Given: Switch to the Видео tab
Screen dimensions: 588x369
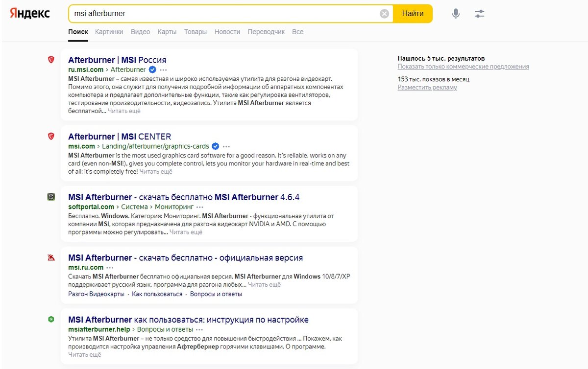Looking at the screenshot, I should pyautogui.click(x=140, y=32).
